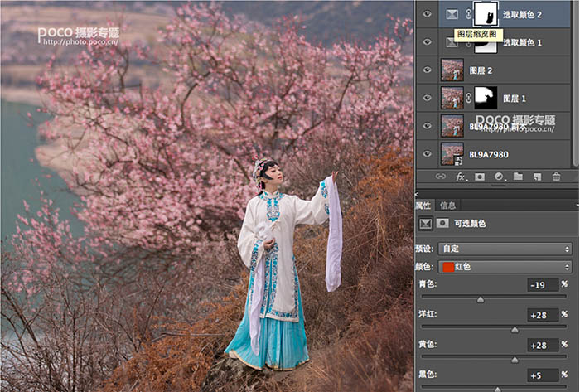Delete layer using trash icon
This screenshot has width=580, height=392.
point(556,177)
